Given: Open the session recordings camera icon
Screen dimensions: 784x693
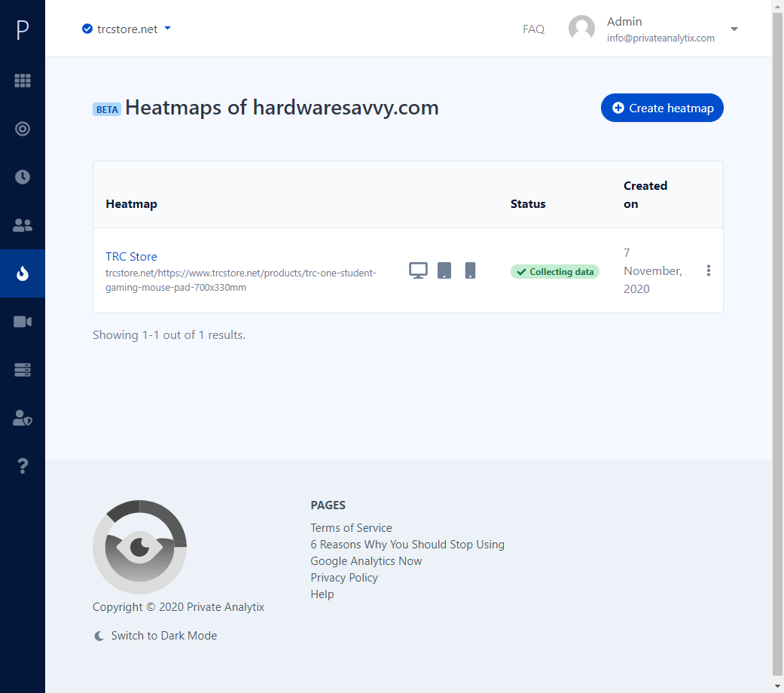Looking at the screenshot, I should [x=23, y=322].
